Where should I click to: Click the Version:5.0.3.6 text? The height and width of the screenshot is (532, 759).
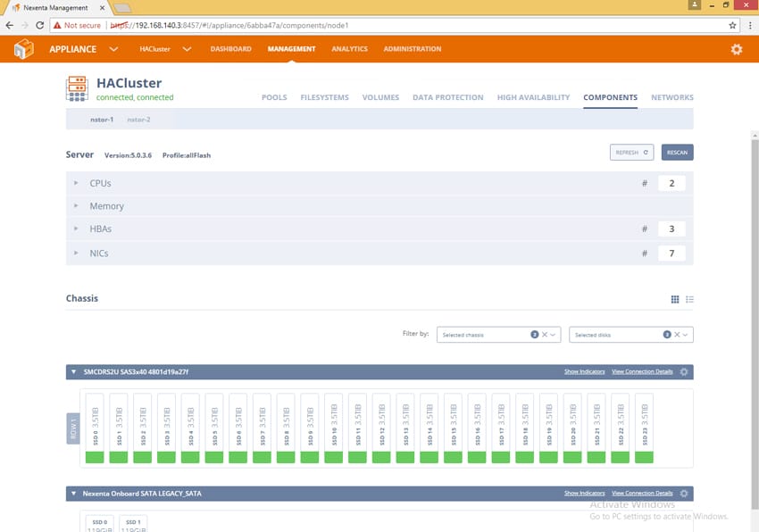click(129, 155)
